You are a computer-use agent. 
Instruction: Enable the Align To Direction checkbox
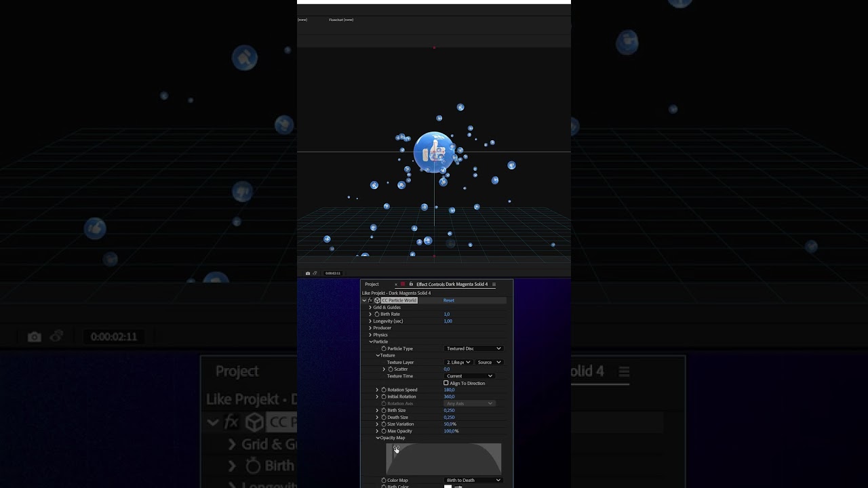click(446, 383)
